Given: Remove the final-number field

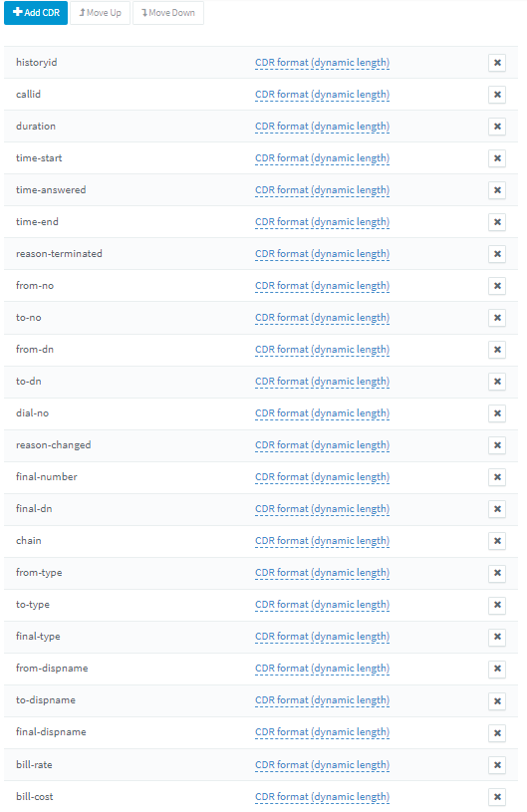Looking at the screenshot, I should click(x=497, y=477).
